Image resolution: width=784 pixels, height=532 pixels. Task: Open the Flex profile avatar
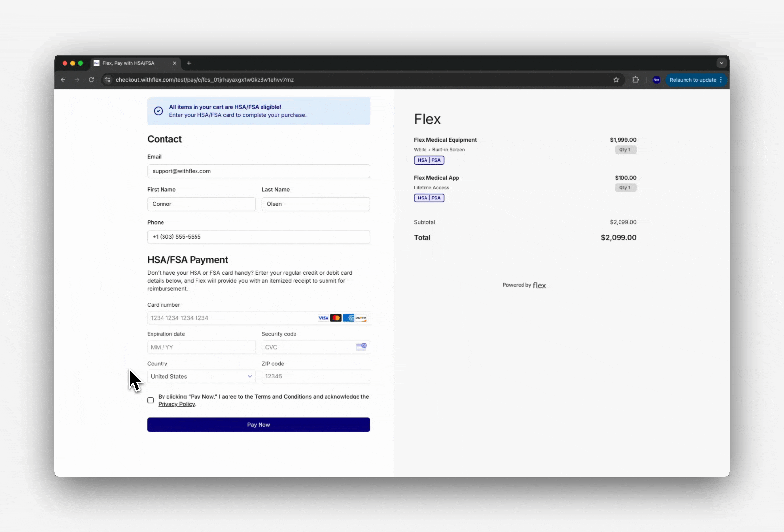tap(656, 80)
